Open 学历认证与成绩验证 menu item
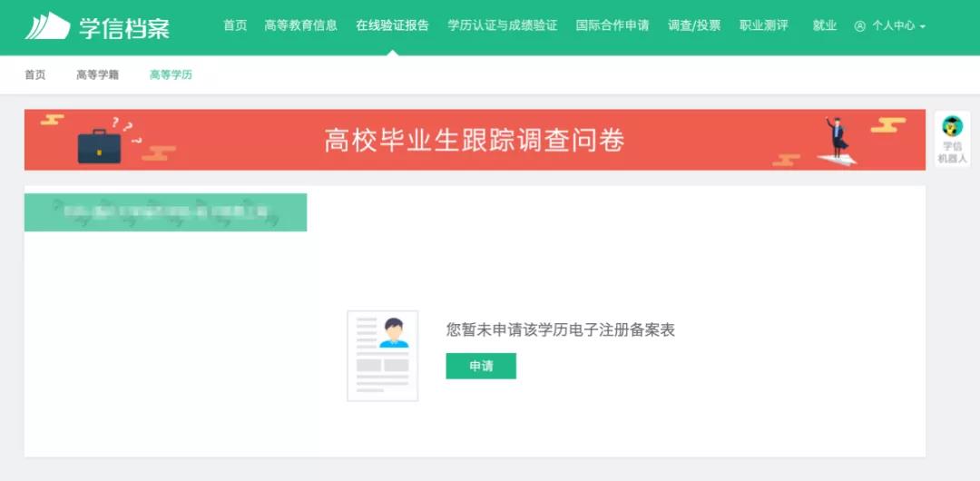This screenshot has width=980, height=481. (x=502, y=25)
